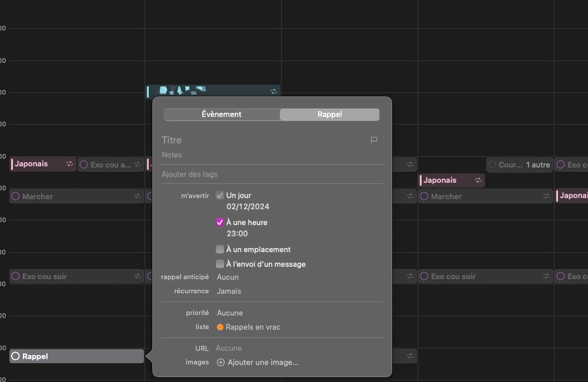Select the Rappel tab
588x382 pixels.
pyautogui.click(x=329, y=115)
